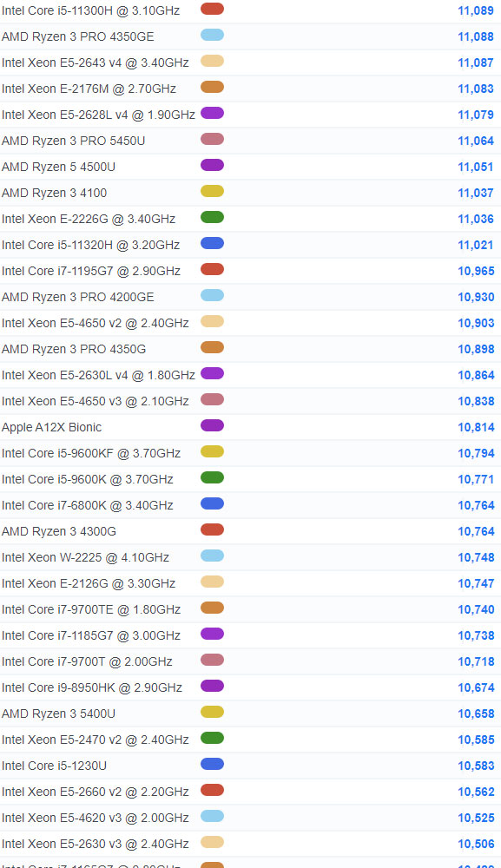Select the beige swatch beside Xeon E5-2643 v4

212,61
